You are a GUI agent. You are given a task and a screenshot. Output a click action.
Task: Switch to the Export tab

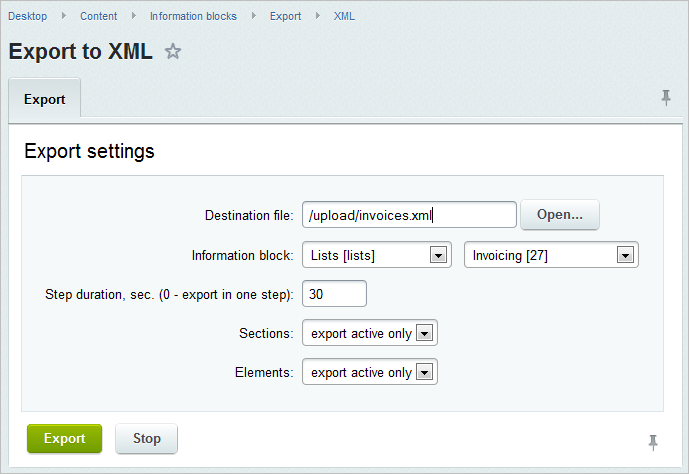(45, 99)
